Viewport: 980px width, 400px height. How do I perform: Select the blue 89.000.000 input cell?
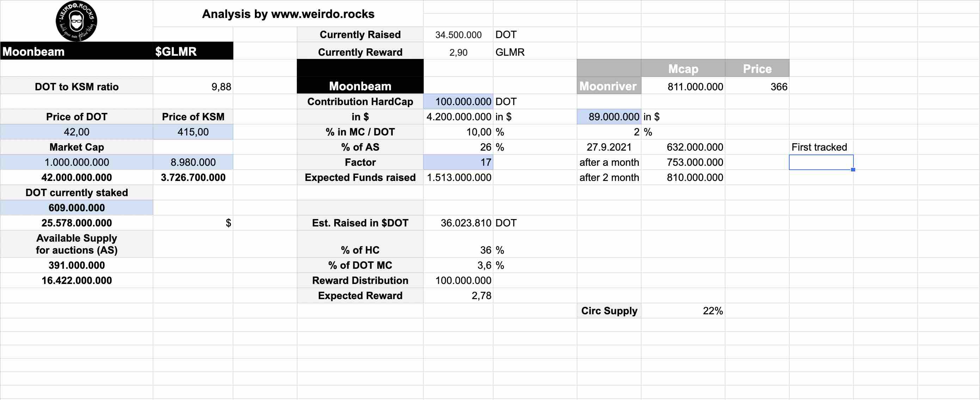pyautogui.click(x=609, y=116)
